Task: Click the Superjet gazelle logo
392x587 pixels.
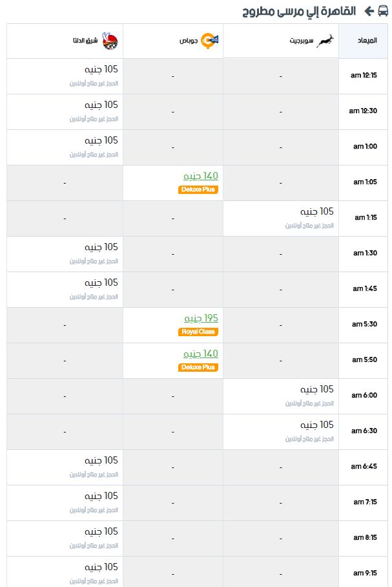Action: [325, 41]
